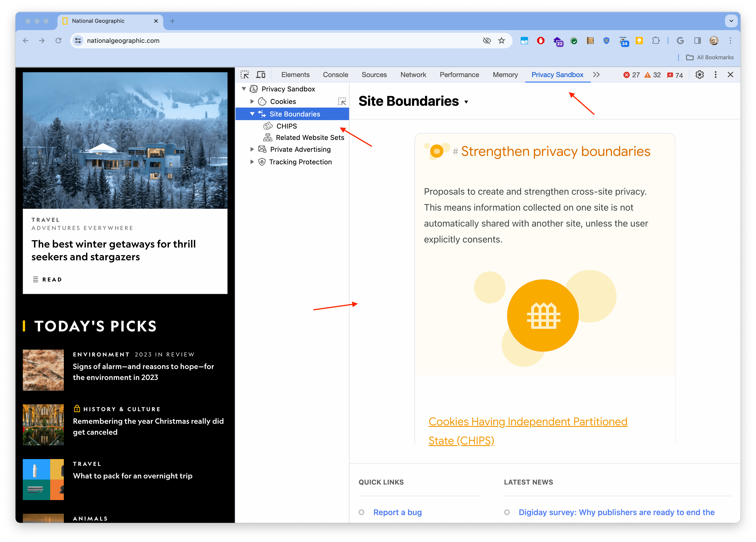Toggle the device toolbar emulation icon

click(x=262, y=75)
